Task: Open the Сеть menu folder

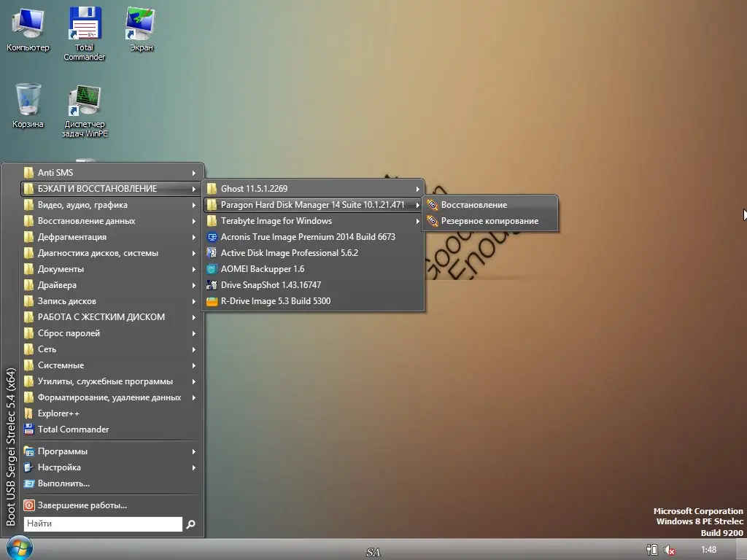Action: 111,349
